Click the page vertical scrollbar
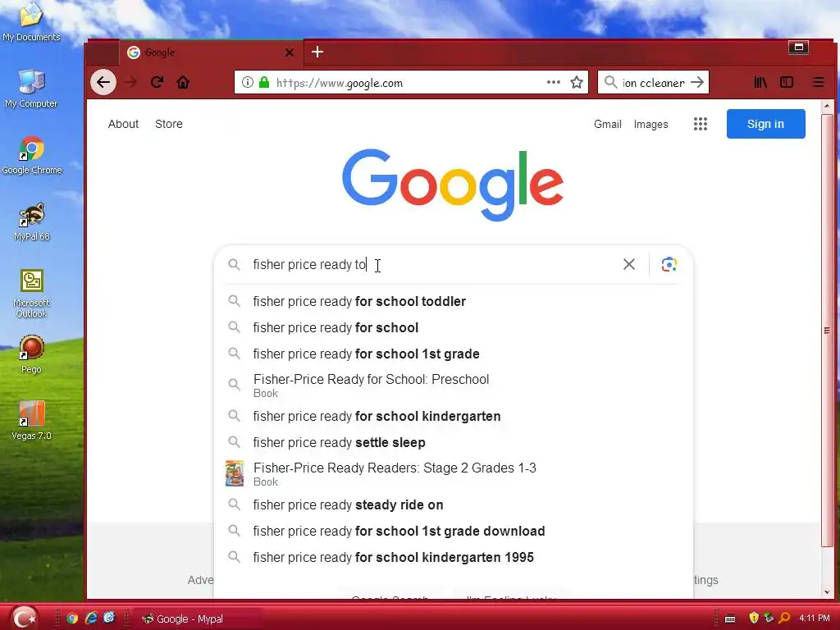This screenshot has width=840, height=630. [x=827, y=330]
